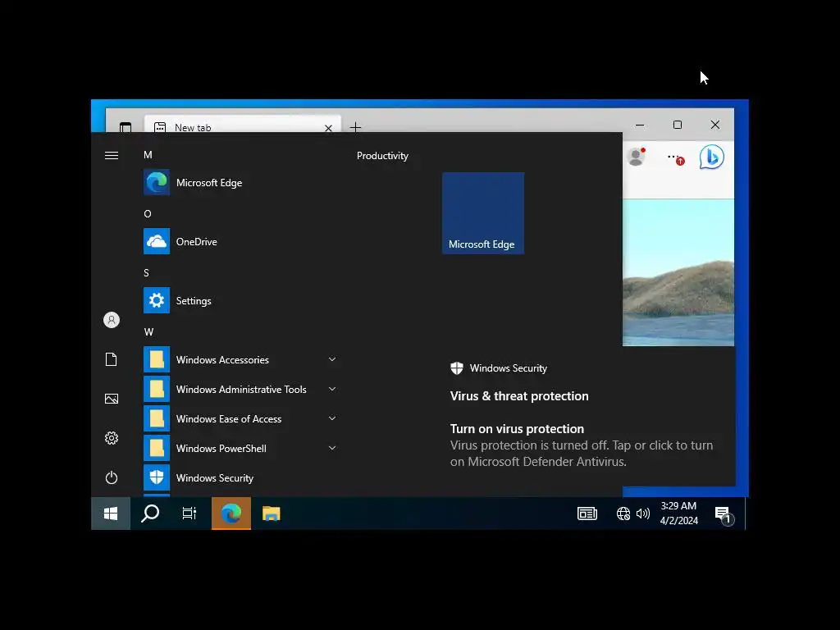Image resolution: width=840 pixels, height=630 pixels.
Task: Click the Productivity group heading
Action: click(x=382, y=156)
